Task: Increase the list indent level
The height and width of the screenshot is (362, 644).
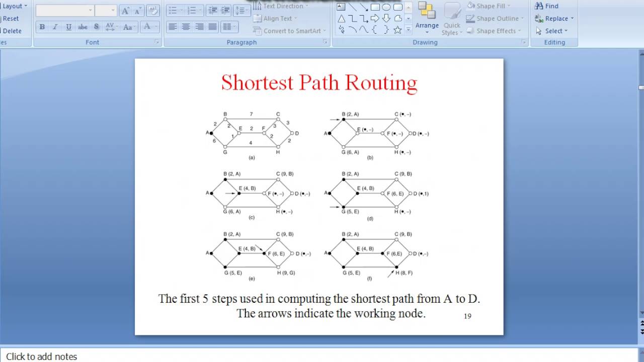Action: [225, 11]
